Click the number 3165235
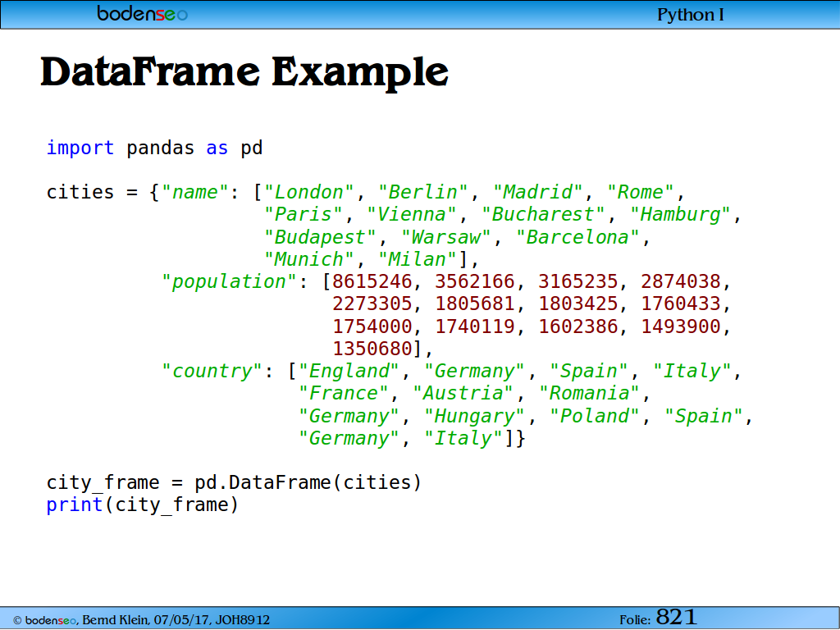Image resolution: width=840 pixels, height=630 pixels. 578,282
